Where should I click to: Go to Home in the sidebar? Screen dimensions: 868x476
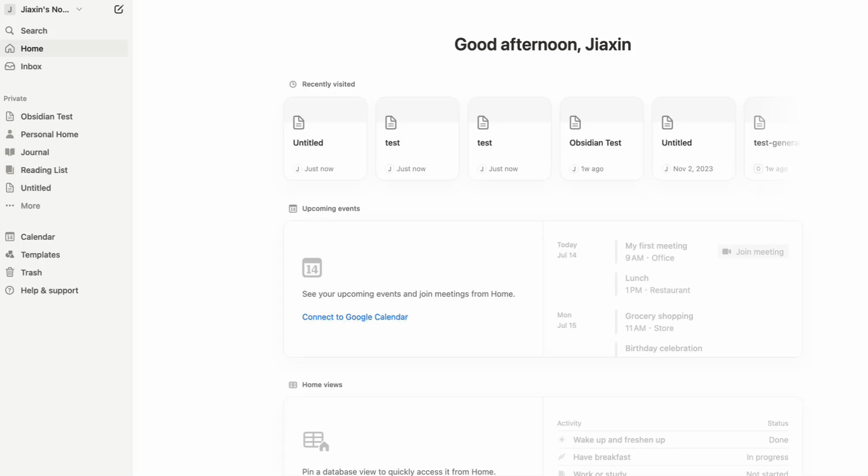[32, 48]
